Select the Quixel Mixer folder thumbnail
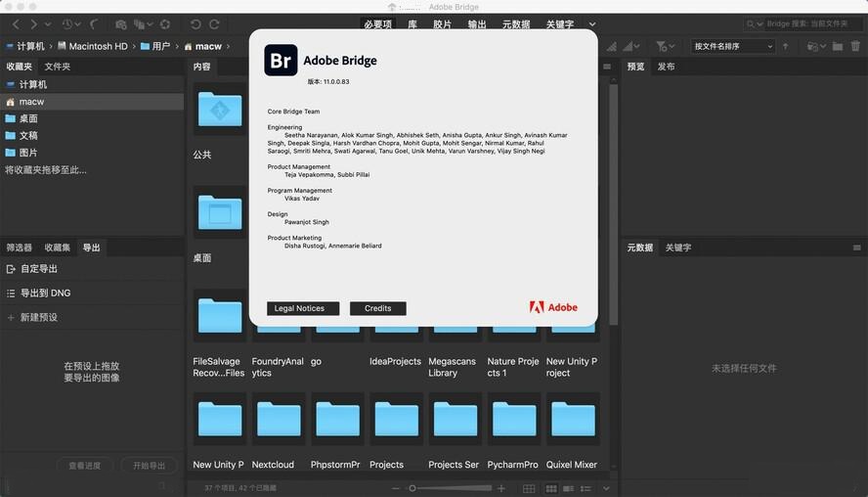Viewport: 868px width, 497px height. point(573,420)
